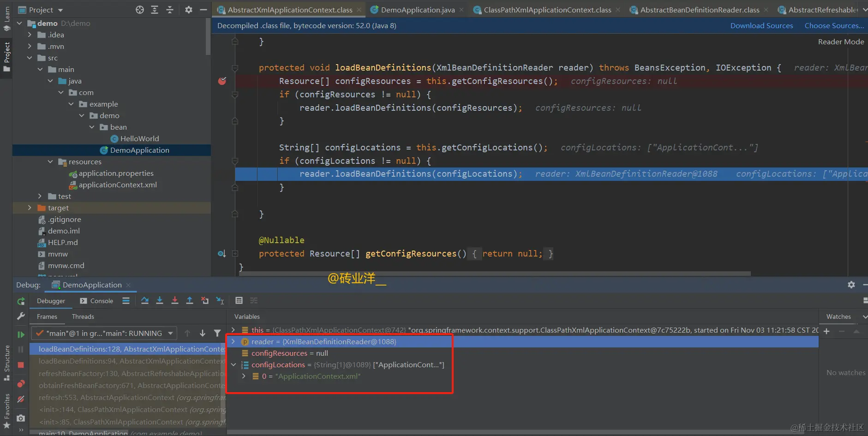Click Run to Cursor icon
The width and height of the screenshot is (868, 436).
coord(220,300)
